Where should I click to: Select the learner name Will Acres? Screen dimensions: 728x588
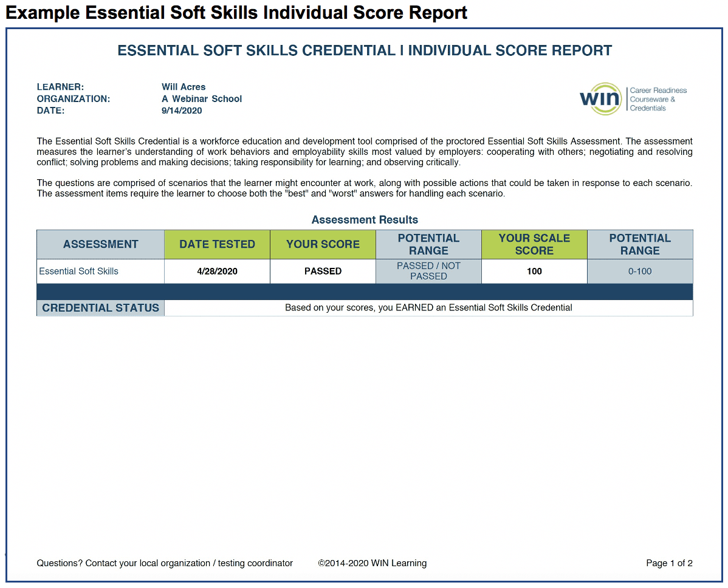pyautogui.click(x=184, y=87)
